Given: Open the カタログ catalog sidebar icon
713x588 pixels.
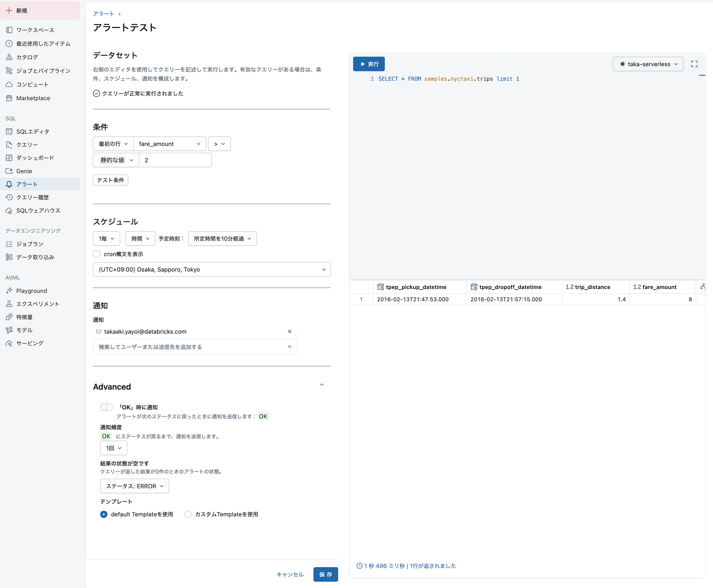Looking at the screenshot, I should tap(9, 57).
